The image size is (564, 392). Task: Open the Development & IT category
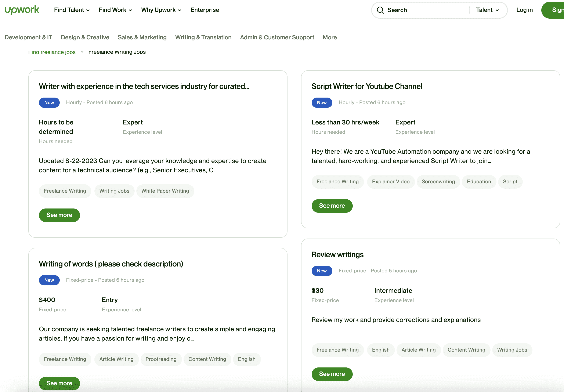tap(28, 37)
